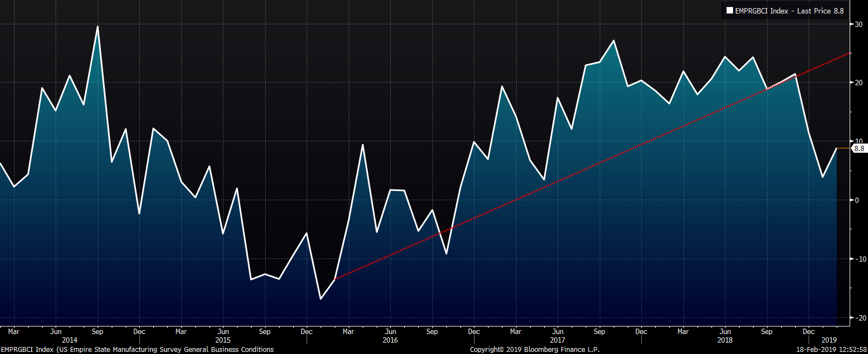868x354 pixels.
Task: Click the 2017 year label on time axis
Action: click(x=558, y=340)
